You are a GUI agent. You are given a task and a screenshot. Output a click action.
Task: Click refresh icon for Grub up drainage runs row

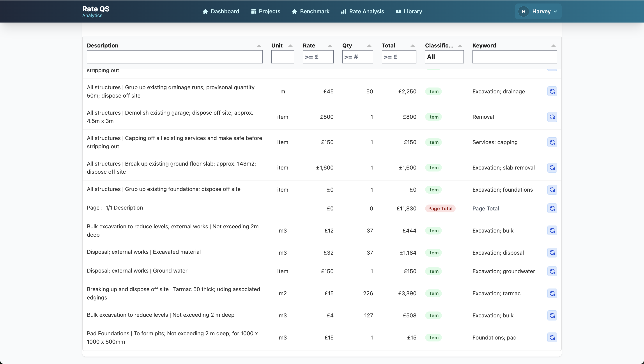tap(552, 91)
